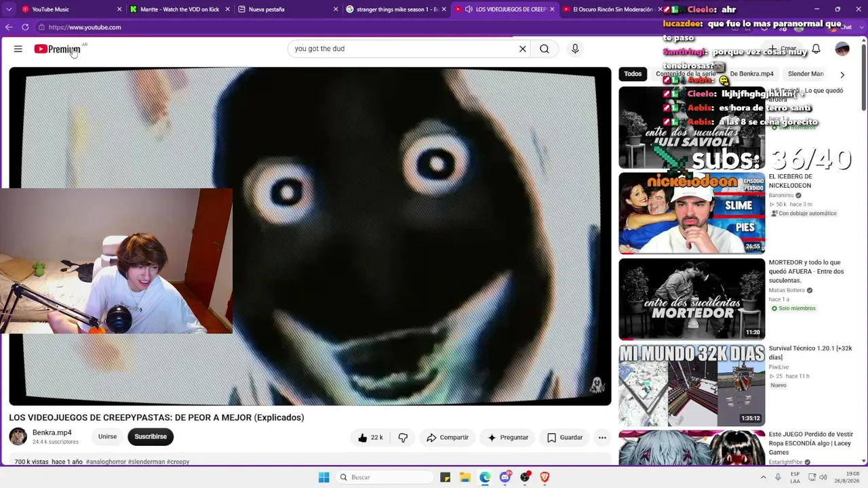The image size is (868, 488).
Task: Select the De Benkra.mp4 filter chip
Action: click(x=751, y=74)
